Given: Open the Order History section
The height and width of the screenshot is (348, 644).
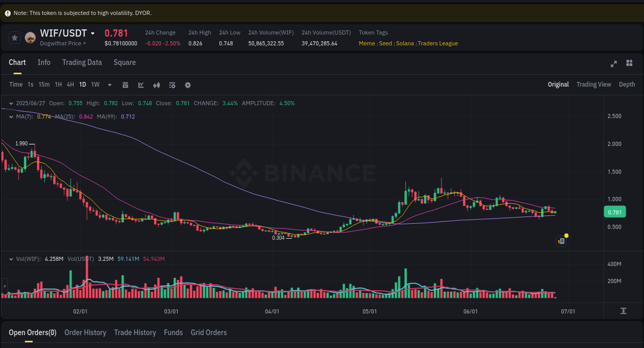Looking at the screenshot, I should click(x=85, y=333).
